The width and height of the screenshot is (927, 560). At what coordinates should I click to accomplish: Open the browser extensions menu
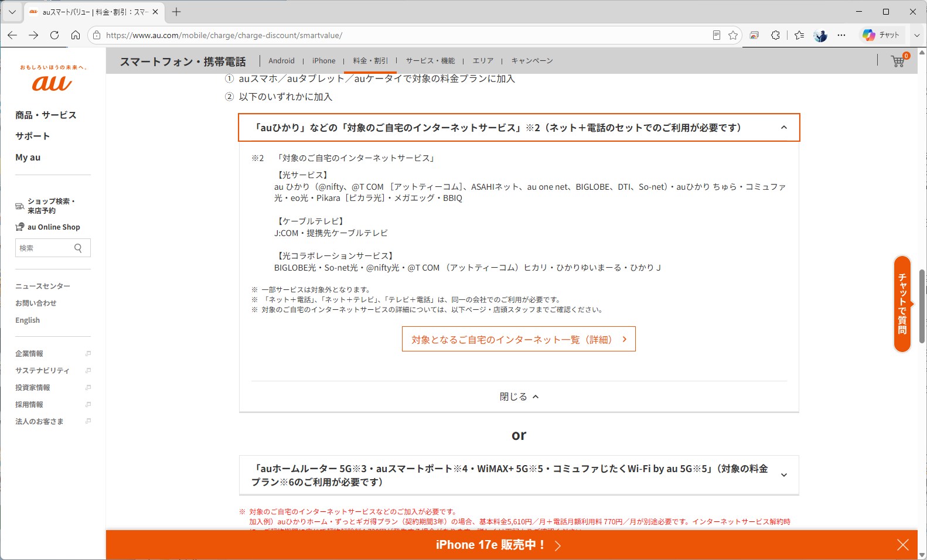(x=775, y=35)
